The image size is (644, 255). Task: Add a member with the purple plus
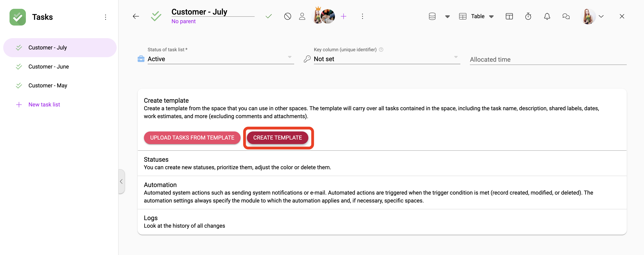coord(344,17)
